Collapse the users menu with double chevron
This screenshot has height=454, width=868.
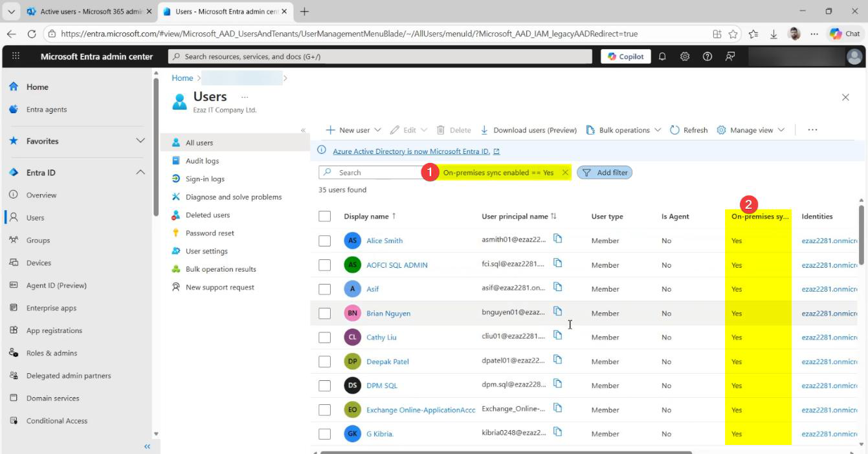[x=303, y=130]
